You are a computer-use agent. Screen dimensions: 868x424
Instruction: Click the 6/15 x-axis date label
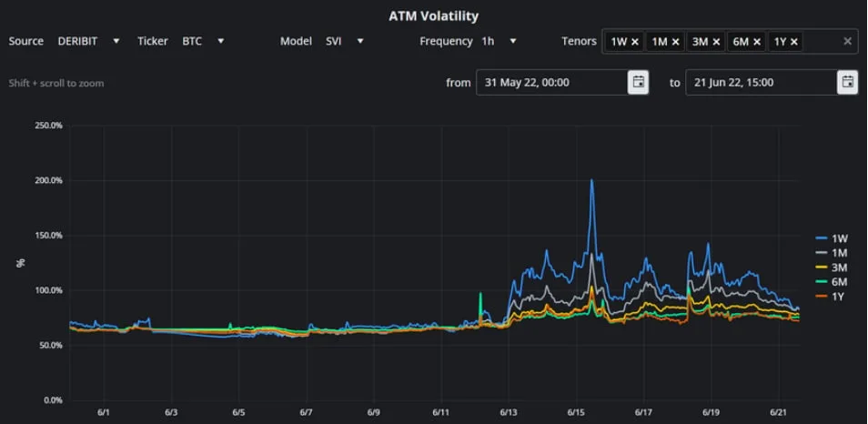[576, 413]
